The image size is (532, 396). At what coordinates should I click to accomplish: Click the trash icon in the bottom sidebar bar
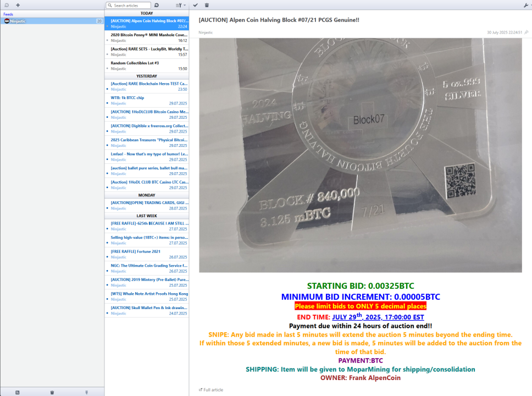point(52,392)
